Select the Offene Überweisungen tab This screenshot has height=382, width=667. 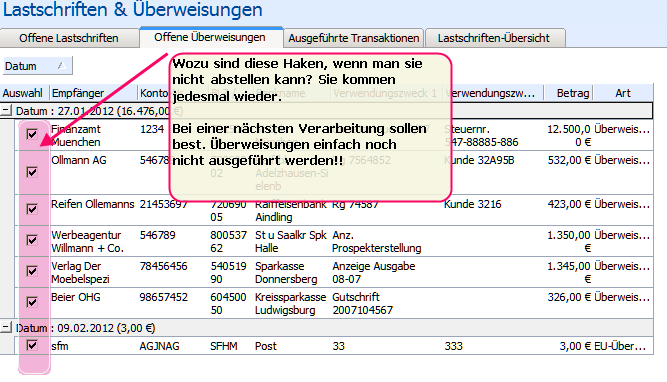pos(210,37)
